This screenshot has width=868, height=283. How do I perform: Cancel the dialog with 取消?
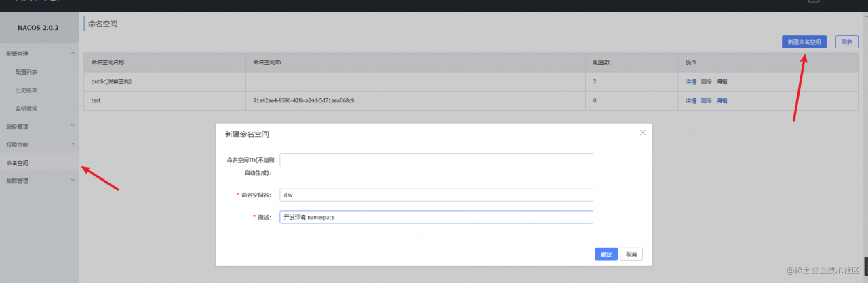pos(631,254)
